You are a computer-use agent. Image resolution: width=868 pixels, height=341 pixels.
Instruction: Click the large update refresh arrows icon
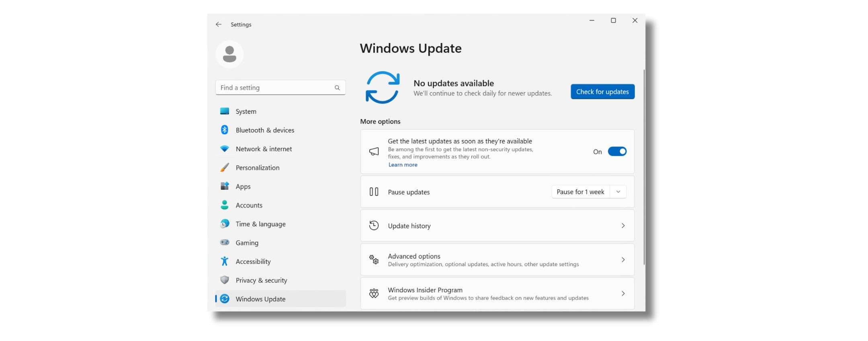[383, 88]
